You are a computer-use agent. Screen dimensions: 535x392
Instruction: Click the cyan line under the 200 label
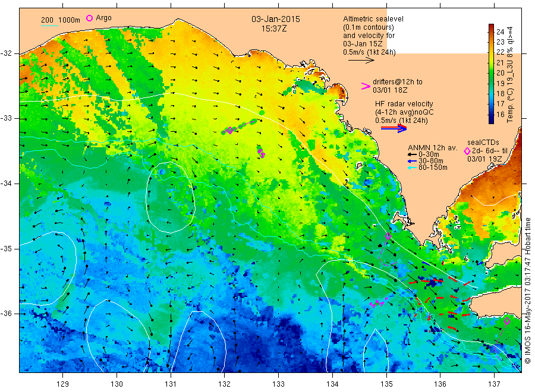point(50,25)
